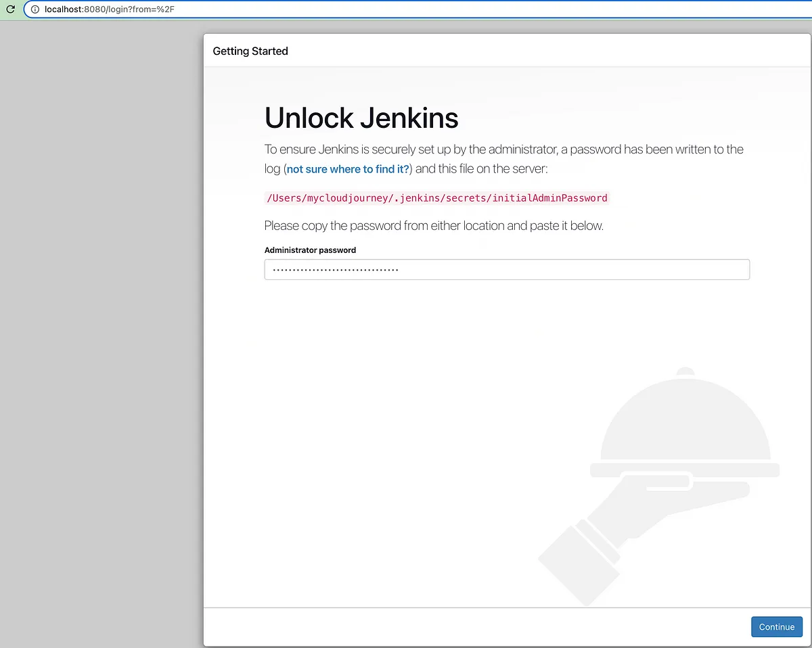Click the refresh arrow left of the address bar
The width and height of the screenshot is (812, 648).
click(9, 9)
